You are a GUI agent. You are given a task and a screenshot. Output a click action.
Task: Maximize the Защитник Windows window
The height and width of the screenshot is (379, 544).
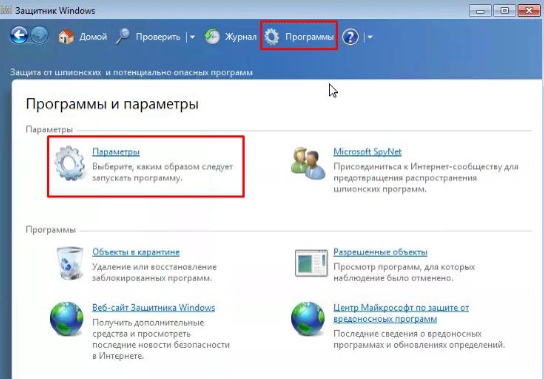pyautogui.click(x=505, y=11)
